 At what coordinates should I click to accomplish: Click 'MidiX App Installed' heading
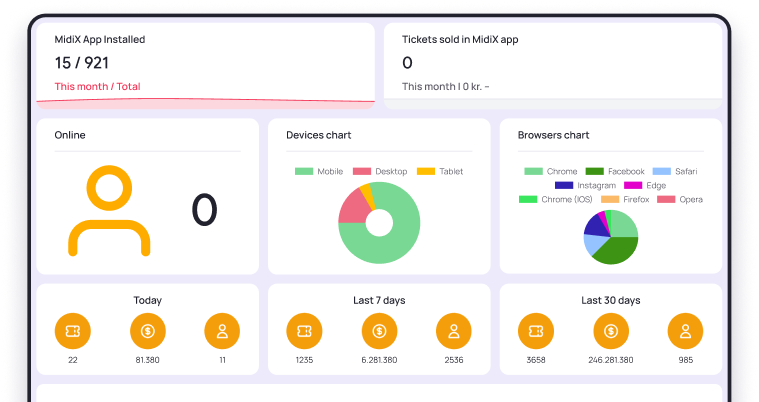(x=100, y=40)
